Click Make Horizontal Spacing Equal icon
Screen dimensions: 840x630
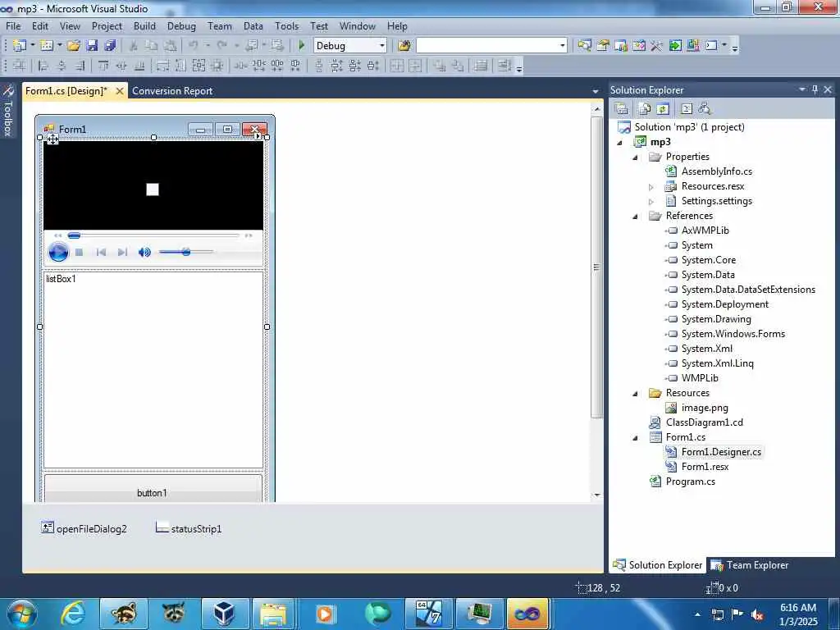tap(241, 66)
